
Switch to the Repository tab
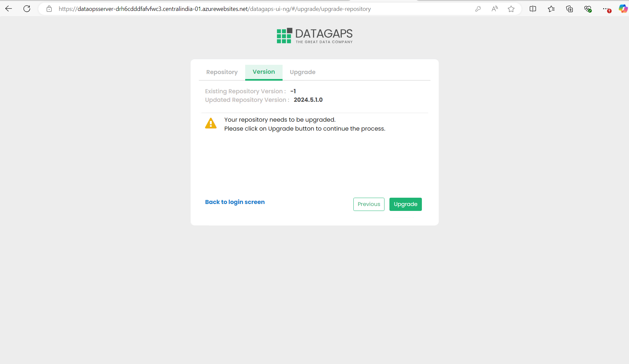(222, 72)
